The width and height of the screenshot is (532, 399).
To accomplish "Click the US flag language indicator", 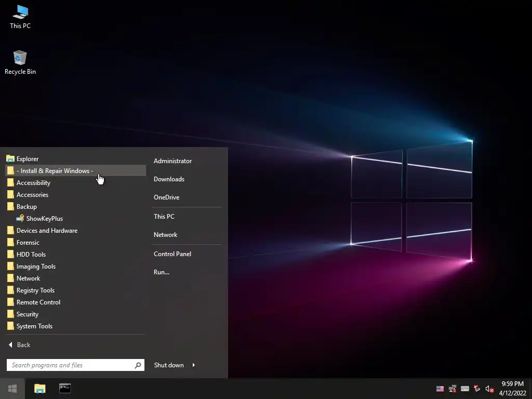I will (x=440, y=389).
